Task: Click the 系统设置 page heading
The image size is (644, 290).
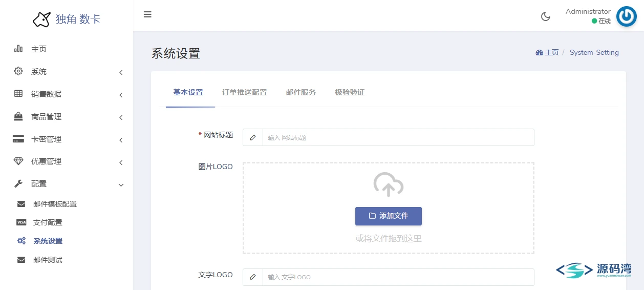Action: pyautogui.click(x=176, y=53)
